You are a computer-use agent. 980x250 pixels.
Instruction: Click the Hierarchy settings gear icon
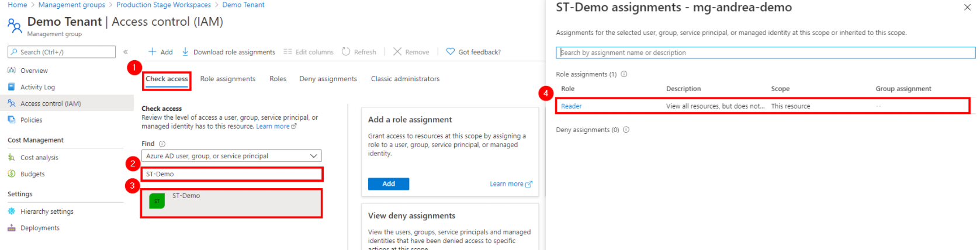click(x=12, y=211)
